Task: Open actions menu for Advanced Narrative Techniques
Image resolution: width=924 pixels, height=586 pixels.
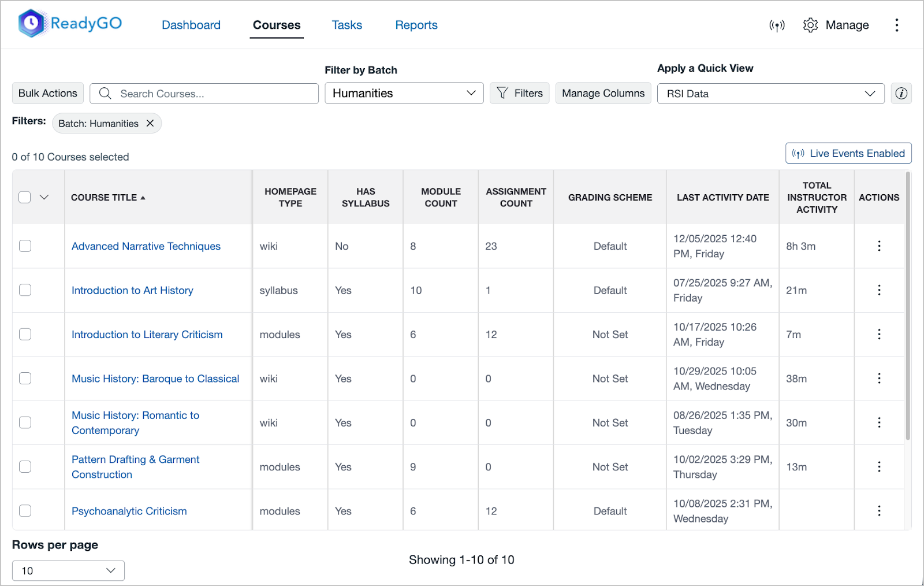Action: [x=879, y=246]
